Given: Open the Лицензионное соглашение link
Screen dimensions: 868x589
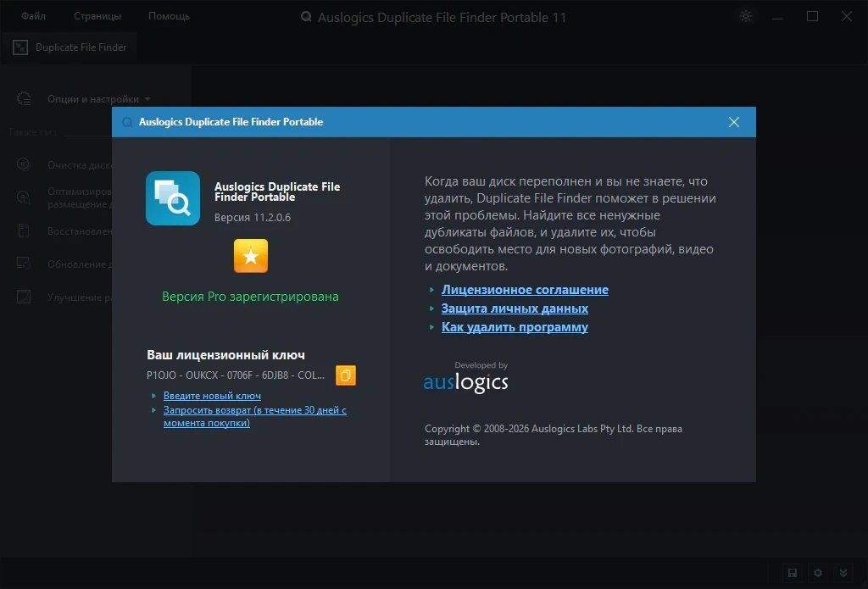Looking at the screenshot, I should 525,290.
